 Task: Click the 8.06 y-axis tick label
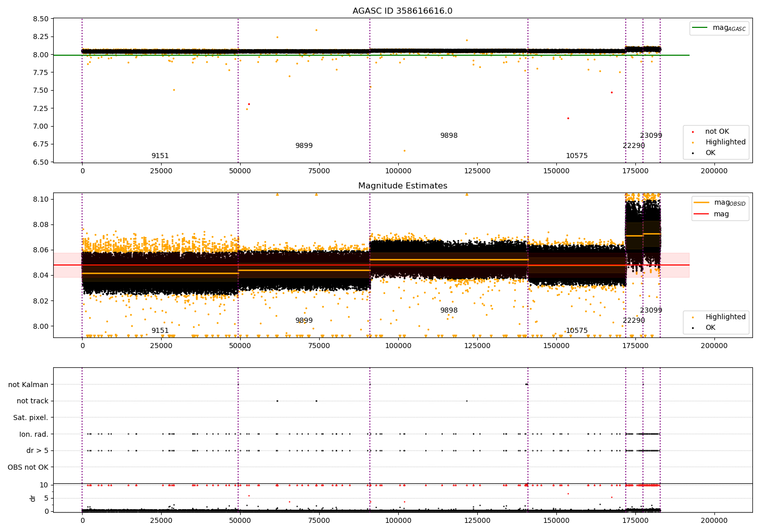[x=41, y=250]
